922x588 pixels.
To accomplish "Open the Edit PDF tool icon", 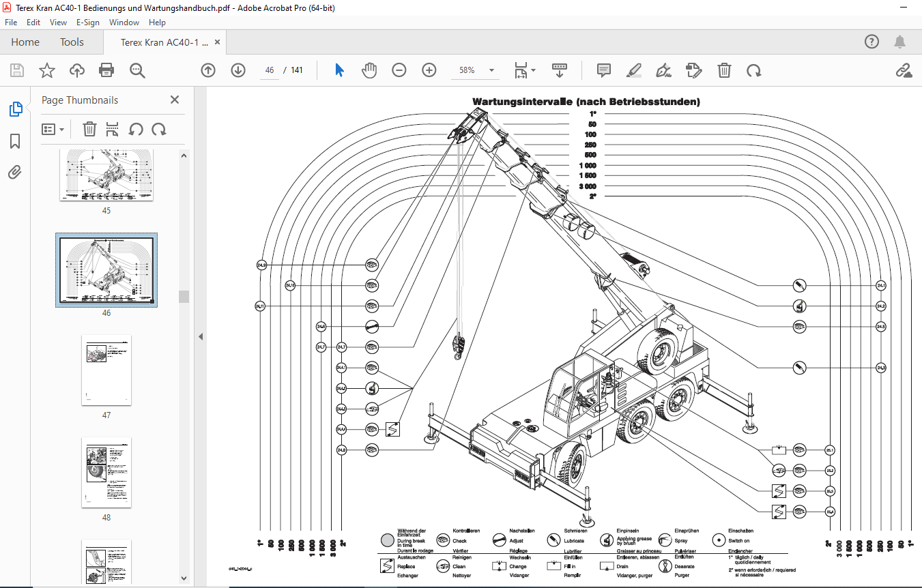I will pyautogui.click(x=694, y=70).
